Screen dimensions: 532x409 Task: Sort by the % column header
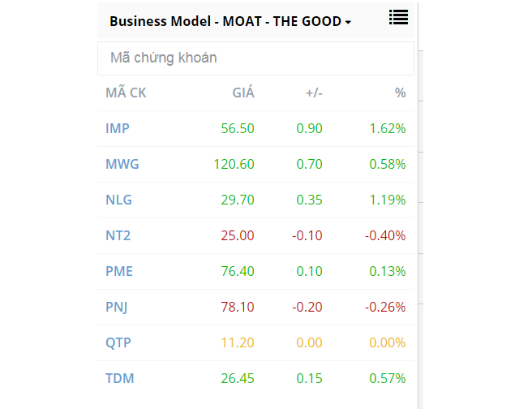point(400,93)
